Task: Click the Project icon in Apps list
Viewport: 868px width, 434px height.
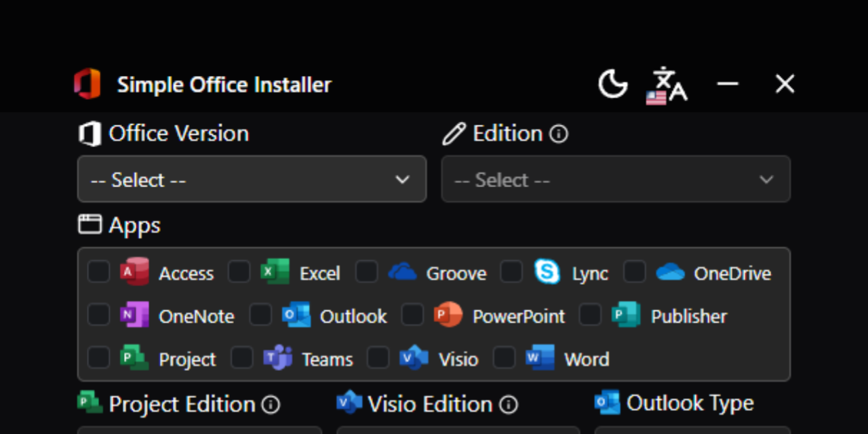Action: click(134, 357)
